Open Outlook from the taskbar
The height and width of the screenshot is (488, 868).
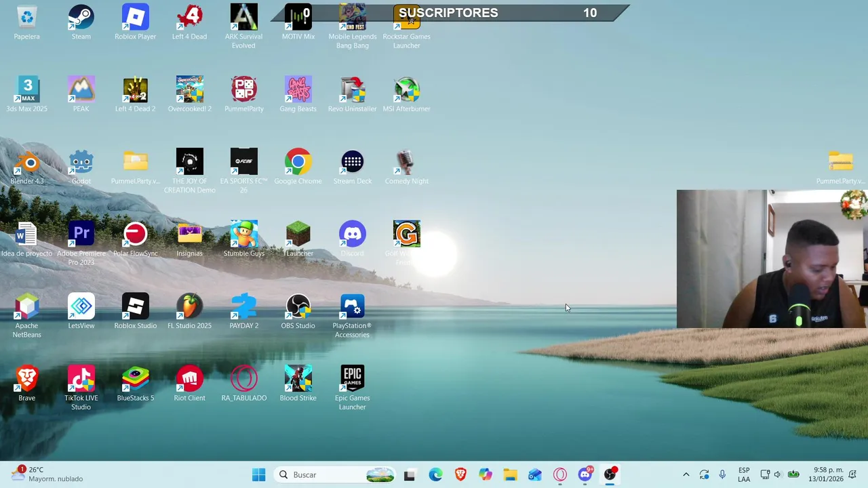coord(535,474)
